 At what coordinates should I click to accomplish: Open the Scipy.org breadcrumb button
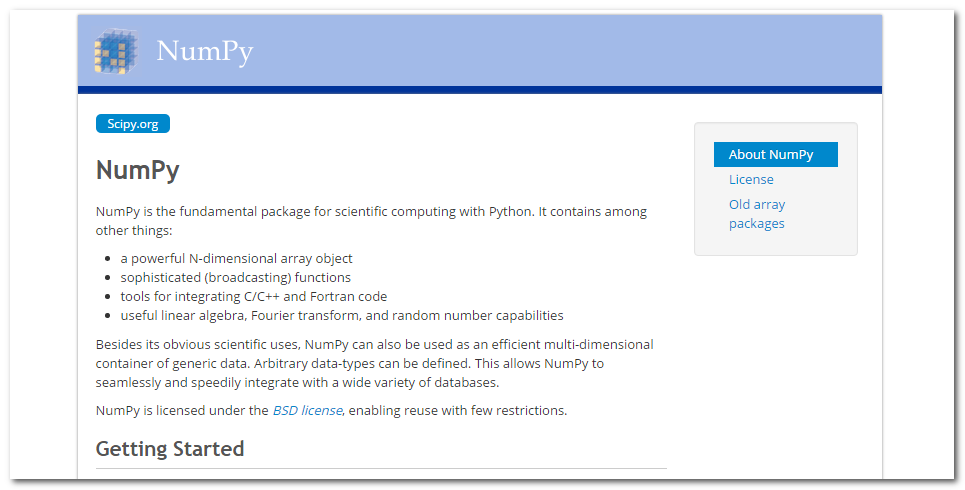133,124
